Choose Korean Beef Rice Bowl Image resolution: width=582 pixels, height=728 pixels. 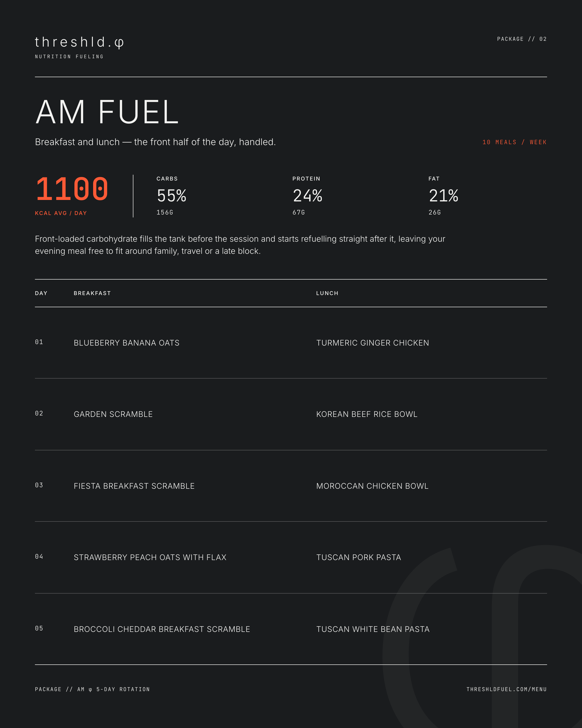pos(367,414)
